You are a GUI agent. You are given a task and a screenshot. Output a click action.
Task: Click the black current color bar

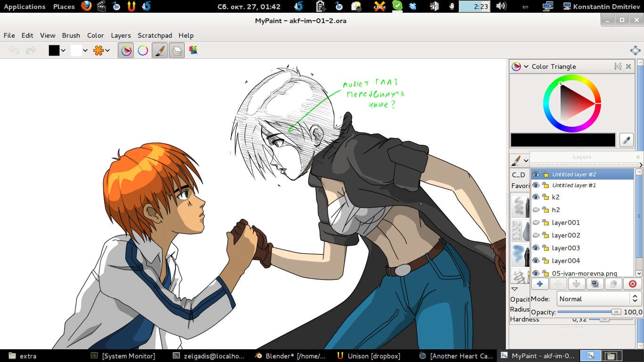pos(563,140)
